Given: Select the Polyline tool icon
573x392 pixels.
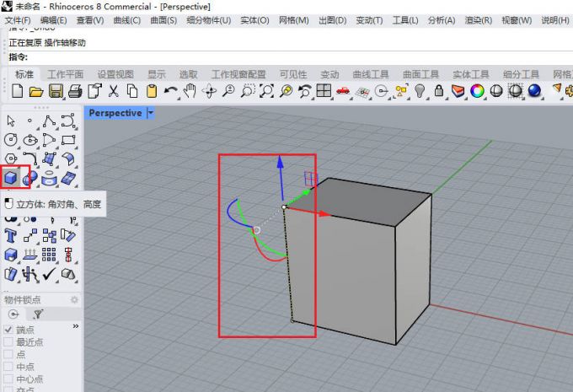Looking at the screenshot, I should click(x=50, y=121).
